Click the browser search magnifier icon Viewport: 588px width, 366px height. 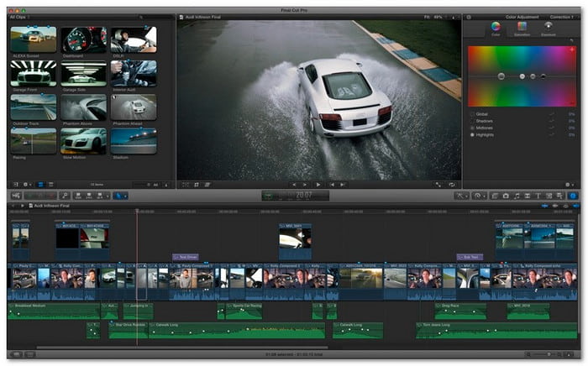(141, 17)
